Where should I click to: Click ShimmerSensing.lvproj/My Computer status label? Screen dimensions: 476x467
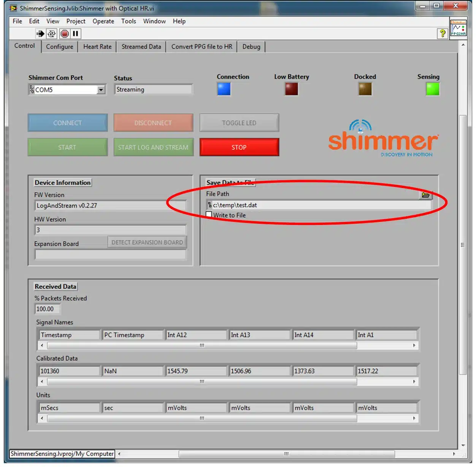[62, 454]
